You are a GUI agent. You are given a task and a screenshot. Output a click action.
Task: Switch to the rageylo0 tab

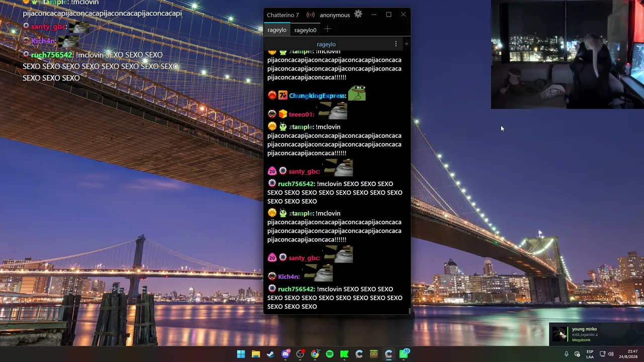(305, 30)
